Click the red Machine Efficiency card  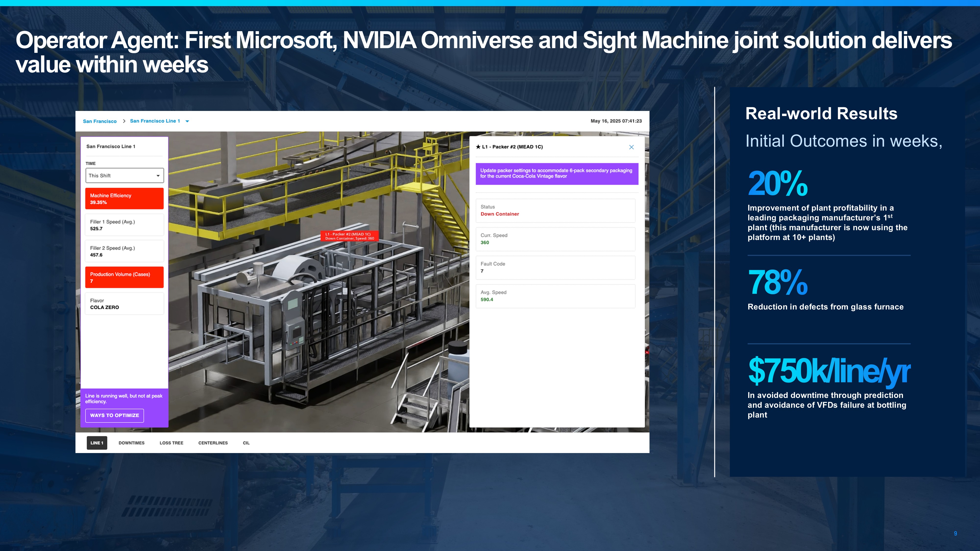(124, 199)
